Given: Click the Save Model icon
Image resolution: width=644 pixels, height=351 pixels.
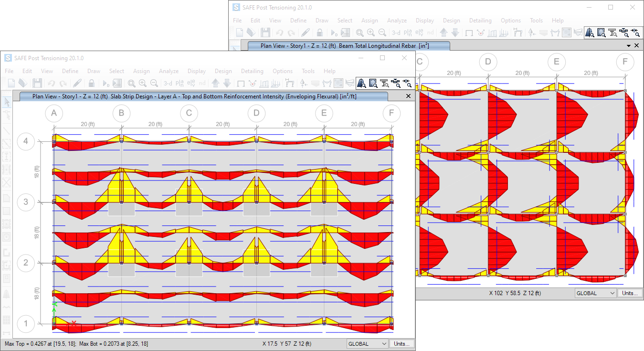Looking at the screenshot, I should [x=37, y=83].
